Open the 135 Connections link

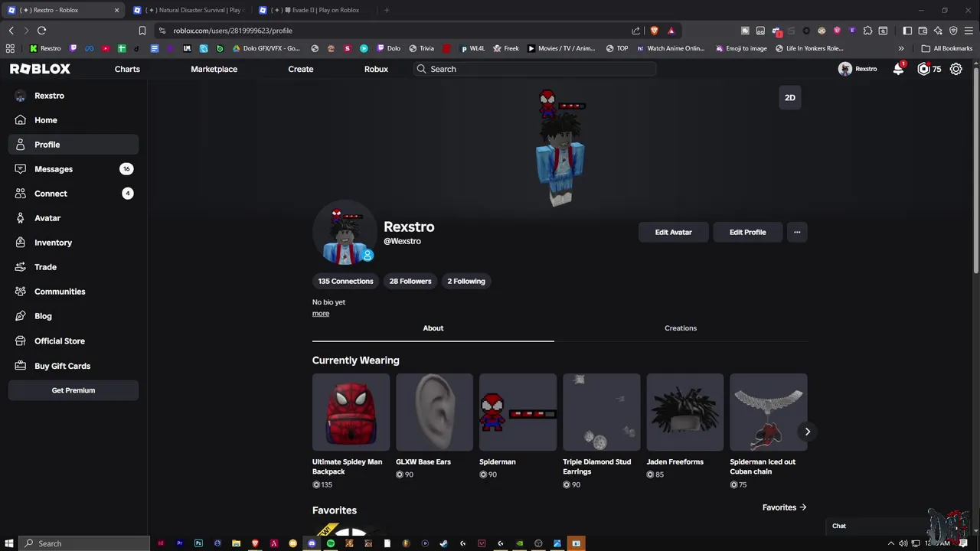tap(346, 281)
